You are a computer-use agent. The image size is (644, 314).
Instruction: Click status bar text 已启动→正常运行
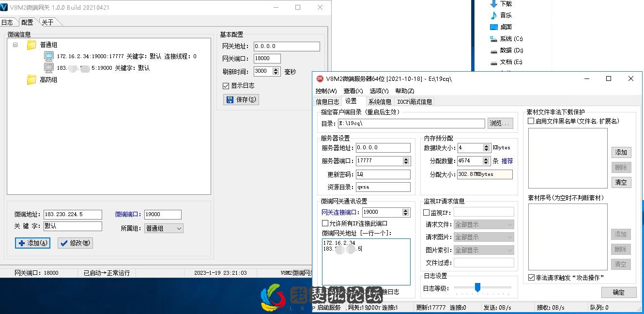[107, 273]
